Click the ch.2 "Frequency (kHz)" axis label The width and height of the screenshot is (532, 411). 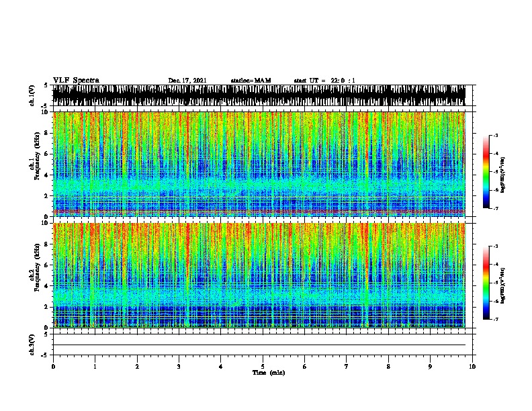tap(37, 267)
